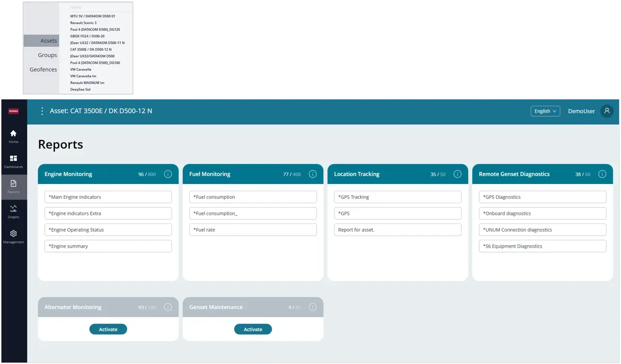Open the three-dot asset menu

coord(42,111)
